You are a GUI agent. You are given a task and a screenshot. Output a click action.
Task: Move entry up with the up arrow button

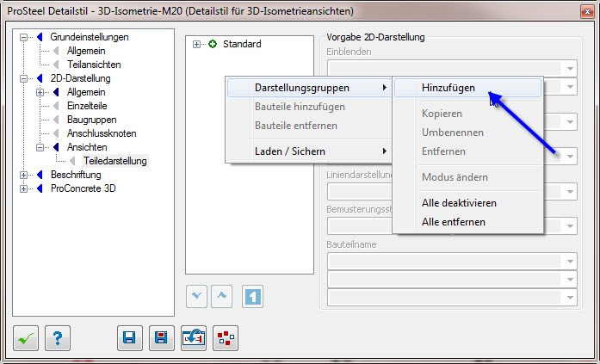[x=221, y=296]
